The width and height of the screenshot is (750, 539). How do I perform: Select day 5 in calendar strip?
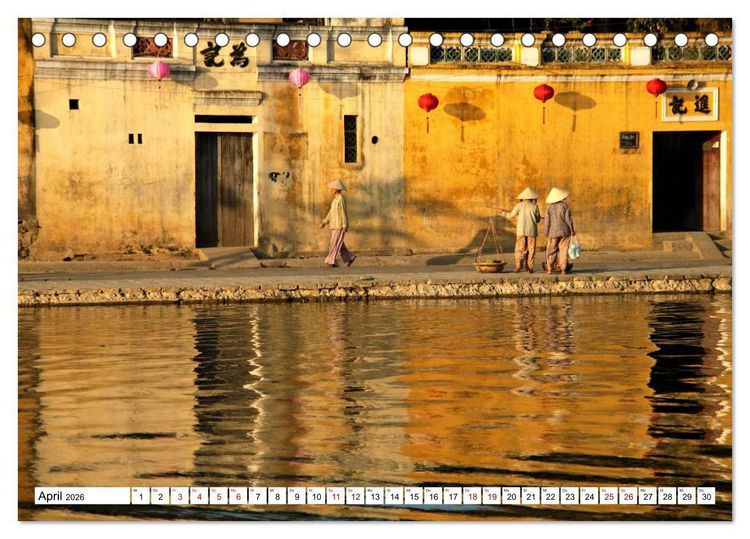point(219,496)
